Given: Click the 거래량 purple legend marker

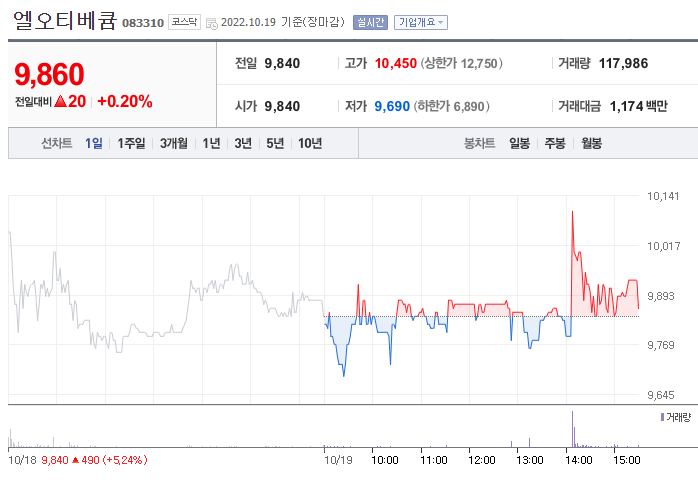Looking at the screenshot, I should [662, 417].
